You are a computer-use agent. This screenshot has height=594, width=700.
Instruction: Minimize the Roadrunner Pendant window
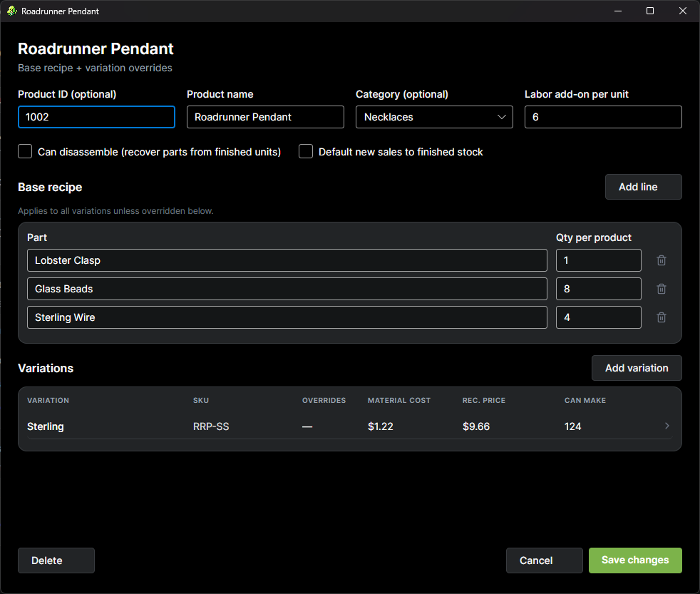coord(618,11)
